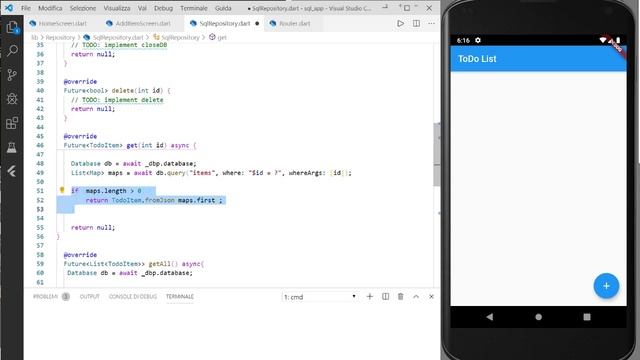Maximize the panel with up chevron
640x360 pixels.
416,297
